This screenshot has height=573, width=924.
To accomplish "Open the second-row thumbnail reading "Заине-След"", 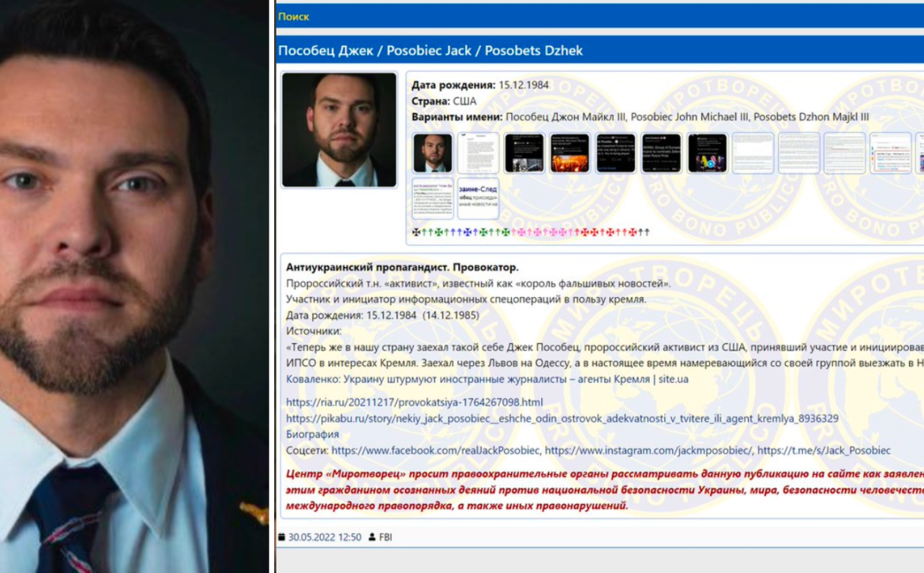I will point(478,198).
